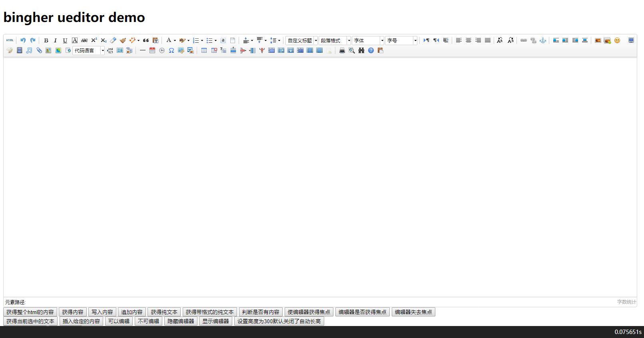Click the 写入内容 button
644x338 pixels.
[x=102, y=312]
